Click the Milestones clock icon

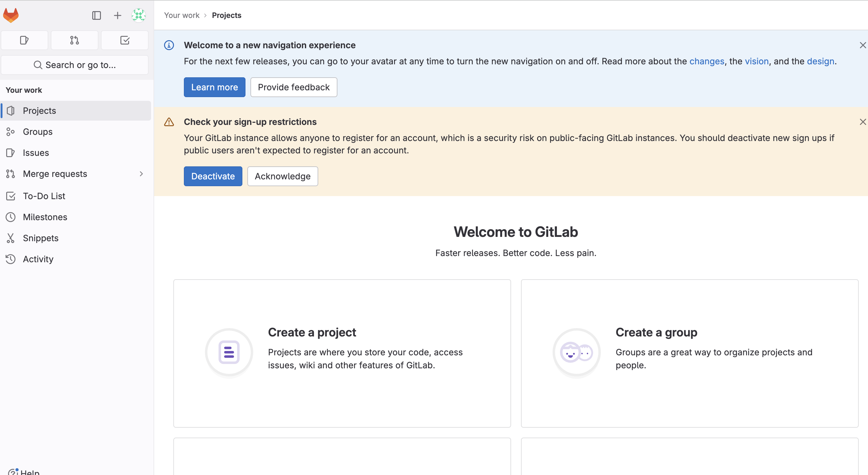coord(11,217)
